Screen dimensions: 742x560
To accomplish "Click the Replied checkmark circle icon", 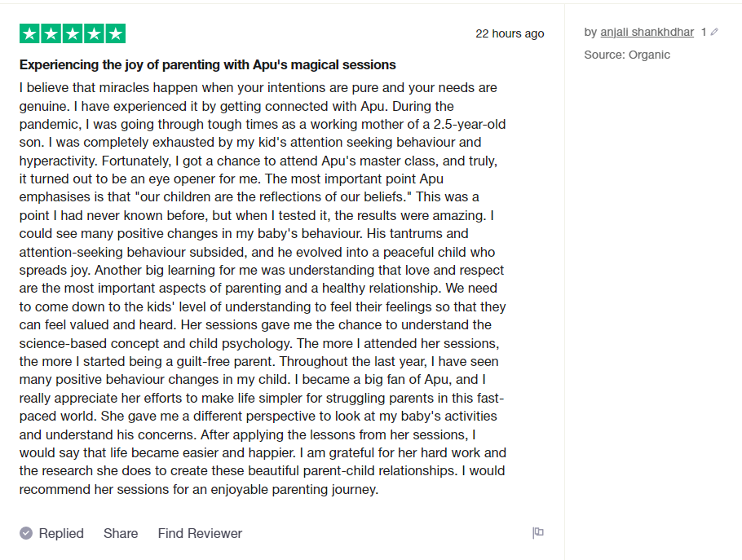I will 26,533.
